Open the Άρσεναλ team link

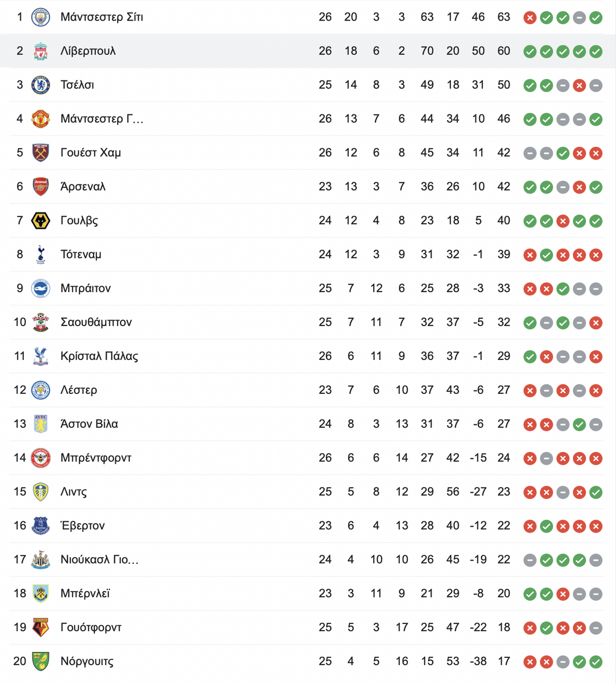point(83,187)
